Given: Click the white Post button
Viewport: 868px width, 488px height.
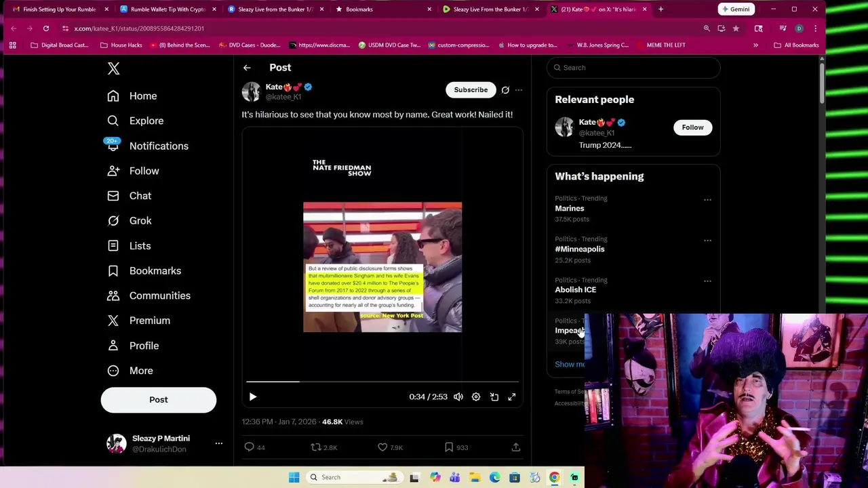Looking at the screenshot, I should pyautogui.click(x=159, y=400).
